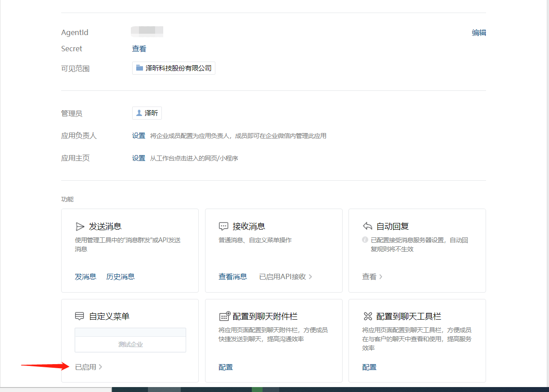Screen dimensions: 549x392
Task: Click folder icon in 可见范围 tag
Action: point(139,68)
